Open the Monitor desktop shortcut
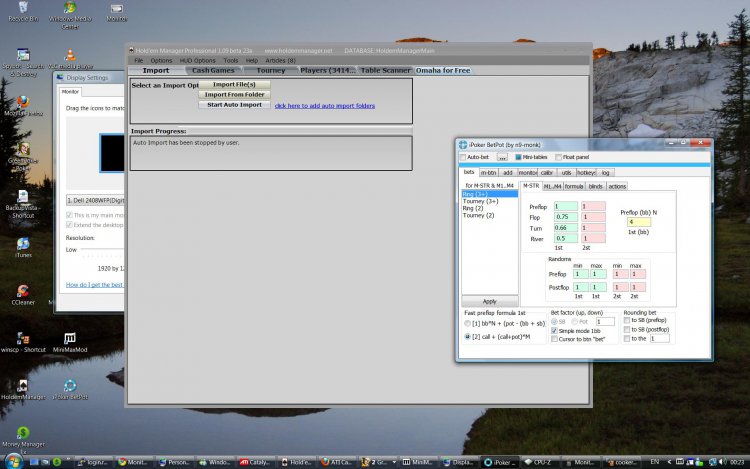This screenshot has width=750, height=469. [x=116, y=12]
